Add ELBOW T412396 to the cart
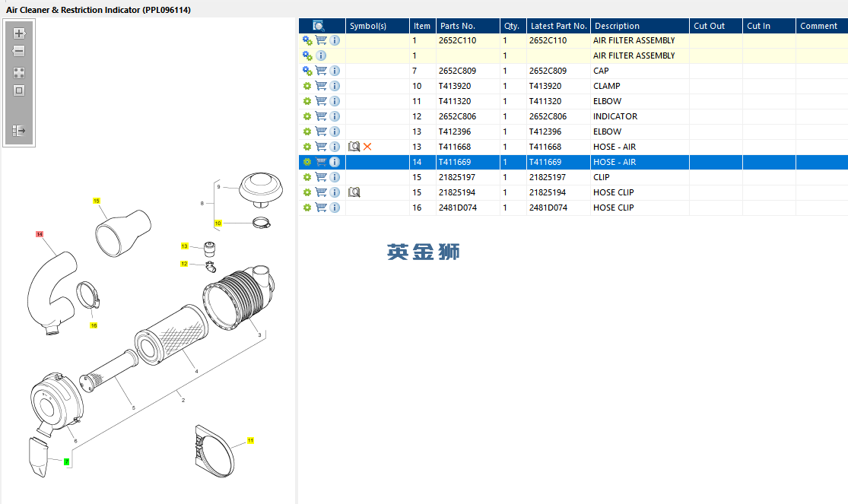This screenshot has width=848, height=504. coord(321,131)
